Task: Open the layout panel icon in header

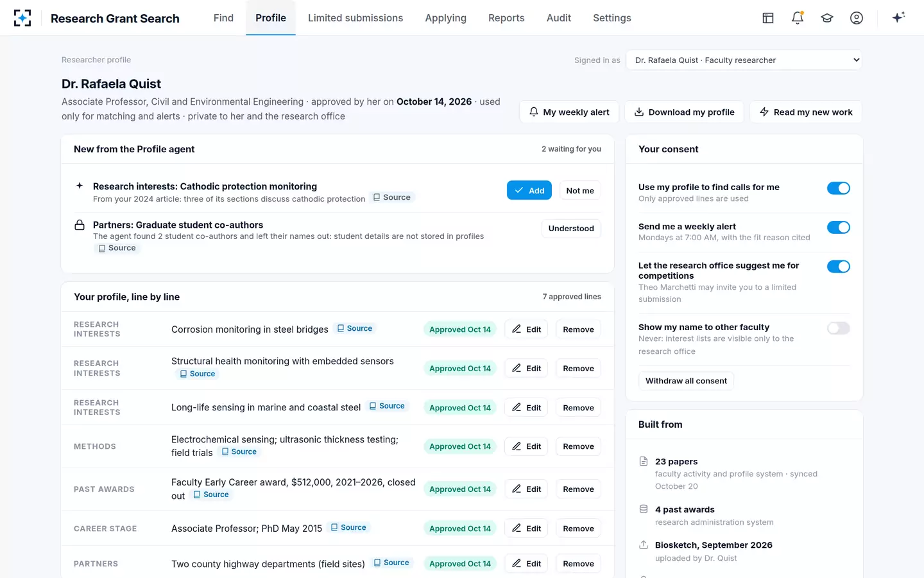Action: (768, 18)
